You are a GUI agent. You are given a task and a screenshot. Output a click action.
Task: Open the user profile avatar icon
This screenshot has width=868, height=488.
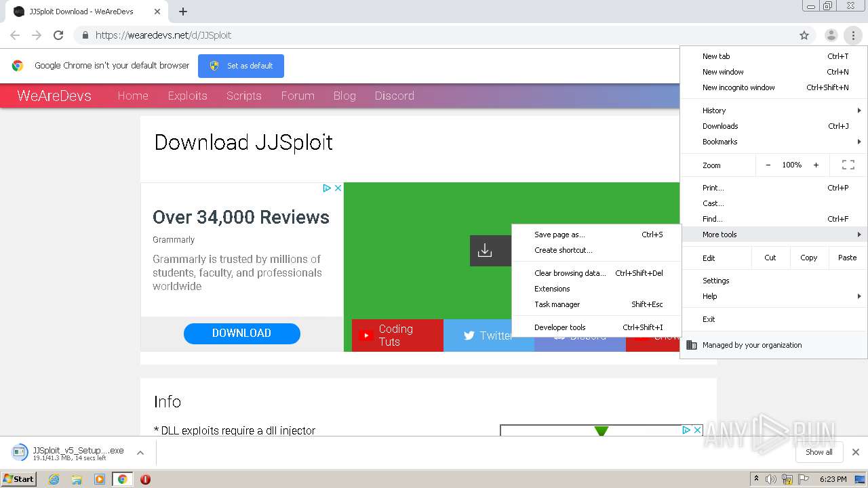831,35
